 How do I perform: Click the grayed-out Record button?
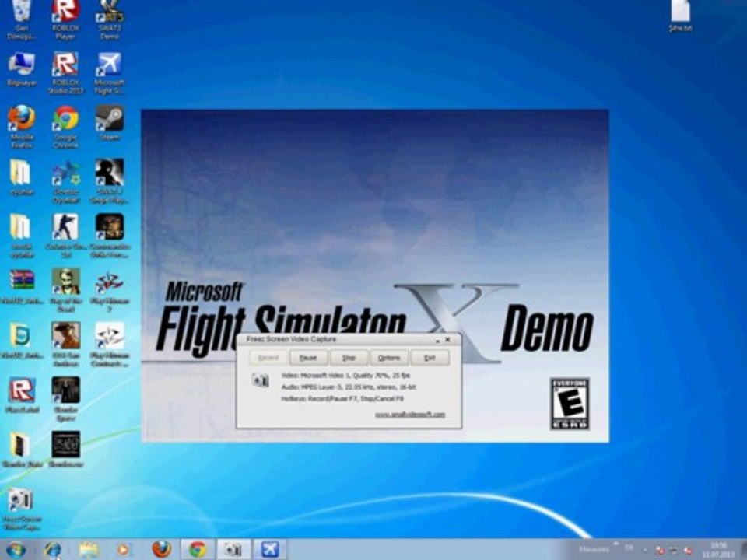[268, 358]
